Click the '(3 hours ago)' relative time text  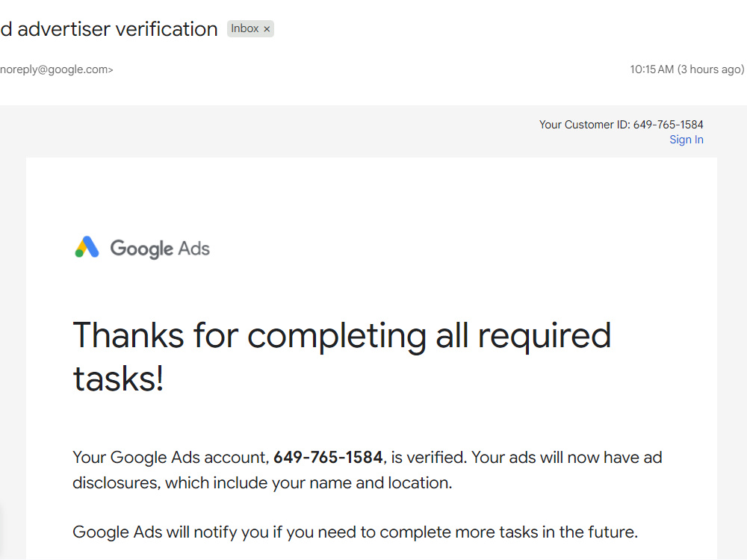711,69
